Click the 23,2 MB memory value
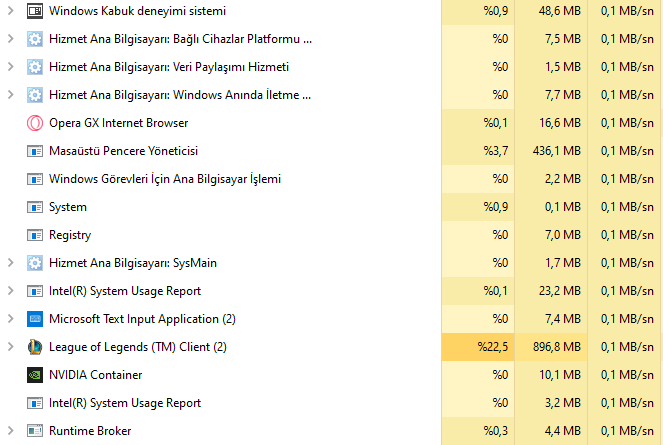The width and height of the screenshot is (663, 445). point(560,291)
